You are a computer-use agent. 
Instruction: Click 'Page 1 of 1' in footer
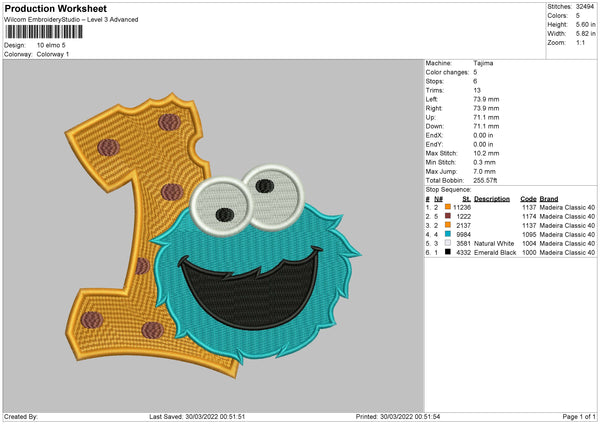[x=579, y=417]
